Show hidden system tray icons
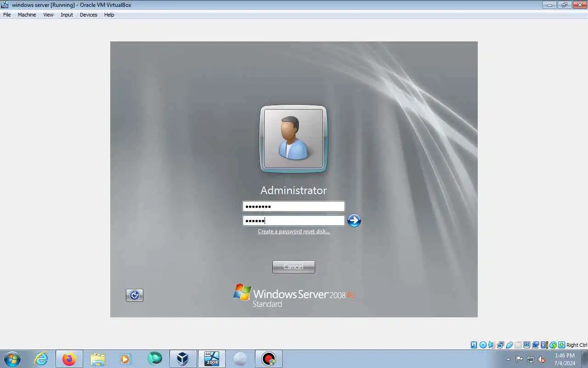 [x=508, y=359]
